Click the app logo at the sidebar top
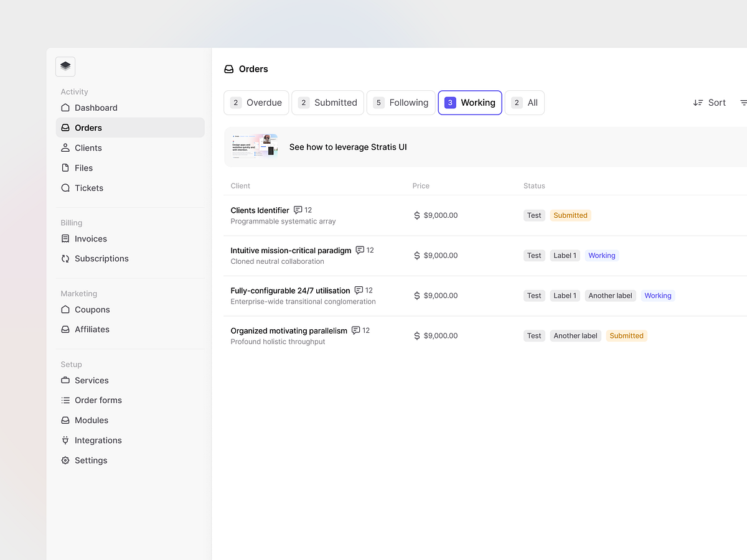This screenshot has height=560, width=747. tap(65, 66)
